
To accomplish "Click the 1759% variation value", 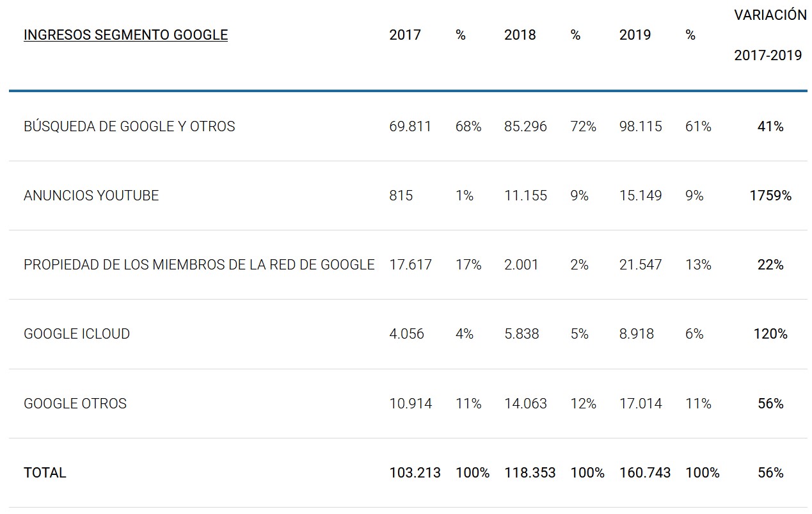I will pyautogui.click(x=770, y=196).
